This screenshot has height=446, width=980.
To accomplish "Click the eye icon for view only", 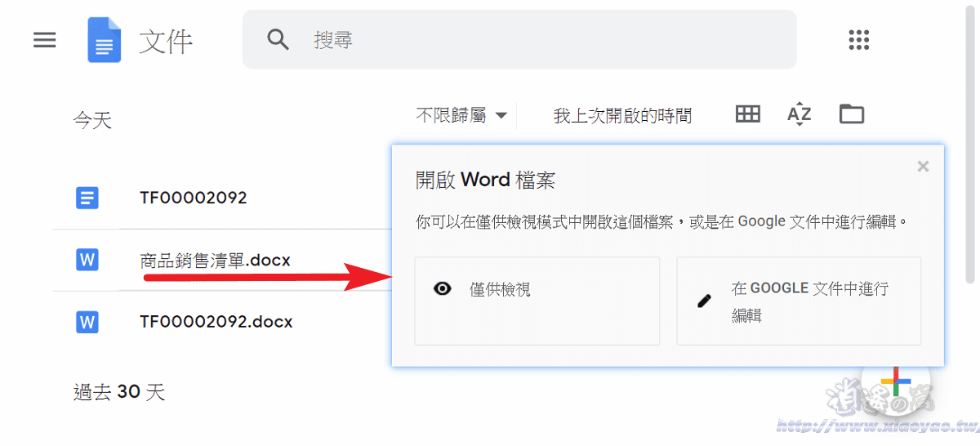I will click(443, 288).
